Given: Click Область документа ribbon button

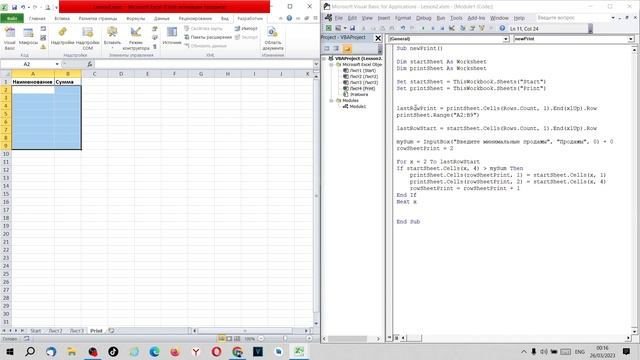Looking at the screenshot, I should click(273, 38).
